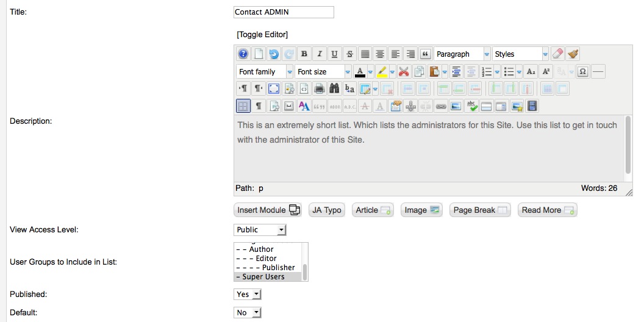Copy selection with the copy icon

(x=420, y=72)
